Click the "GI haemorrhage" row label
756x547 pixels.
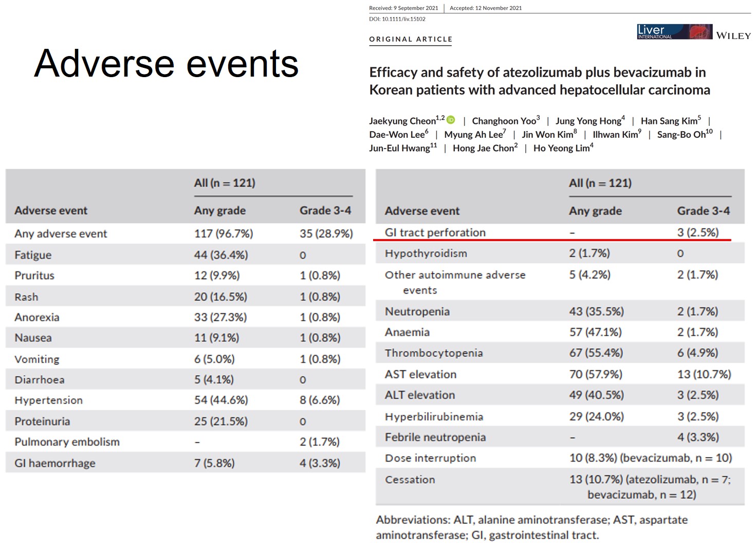tap(55, 463)
